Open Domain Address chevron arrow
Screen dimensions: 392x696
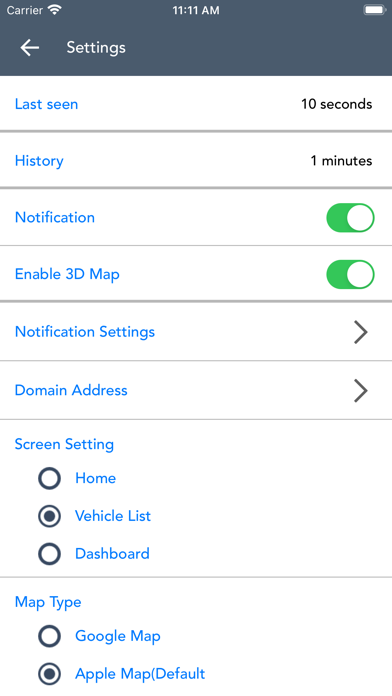point(360,391)
